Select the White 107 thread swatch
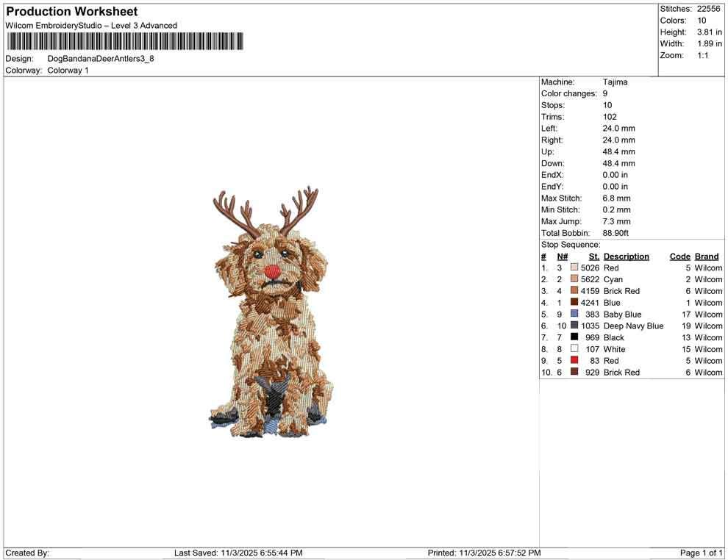The height and width of the screenshot is (560, 728). pos(574,349)
